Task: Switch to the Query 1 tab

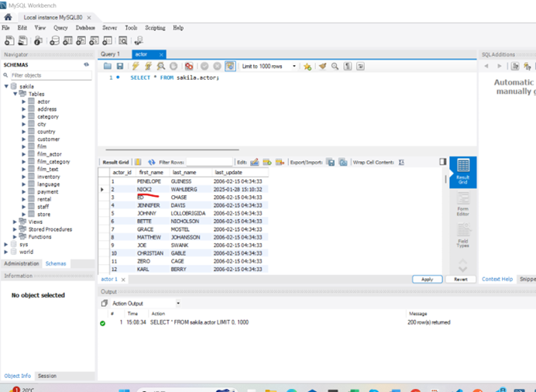Action: click(x=111, y=54)
